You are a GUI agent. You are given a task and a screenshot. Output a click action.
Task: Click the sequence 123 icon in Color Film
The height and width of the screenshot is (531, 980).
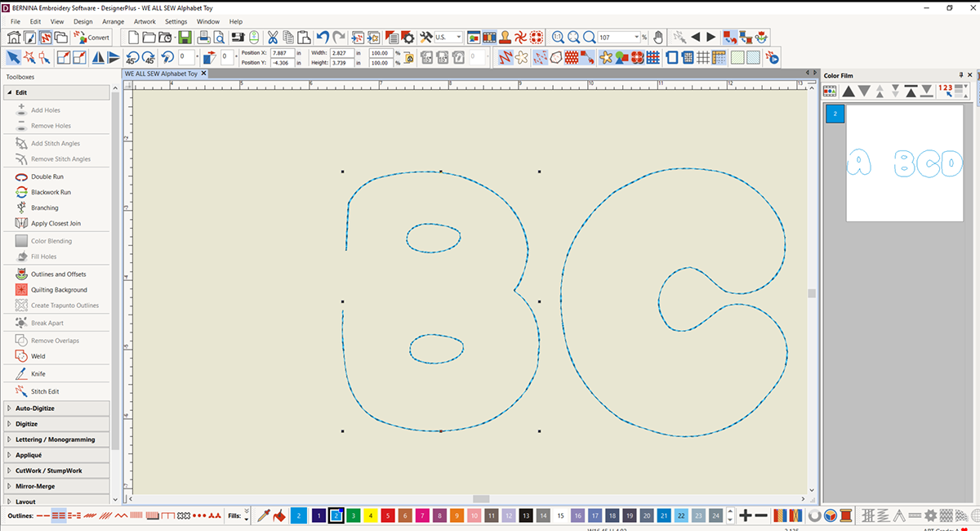[x=947, y=91]
